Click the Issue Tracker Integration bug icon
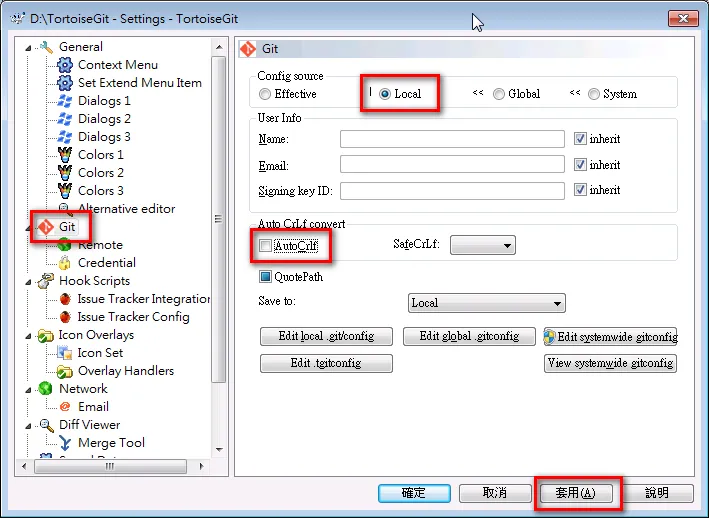The height and width of the screenshot is (518, 709). (65, 299)
